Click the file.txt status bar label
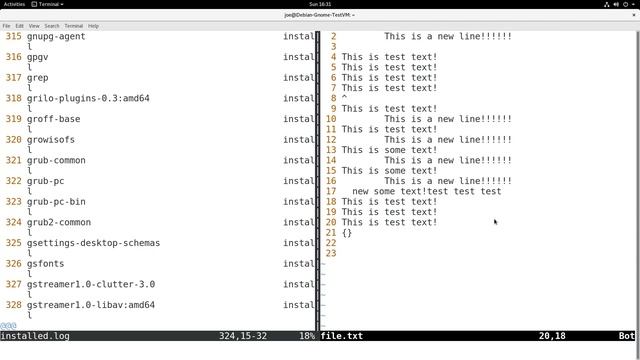The image size is (640, 360). pos(342,336)
